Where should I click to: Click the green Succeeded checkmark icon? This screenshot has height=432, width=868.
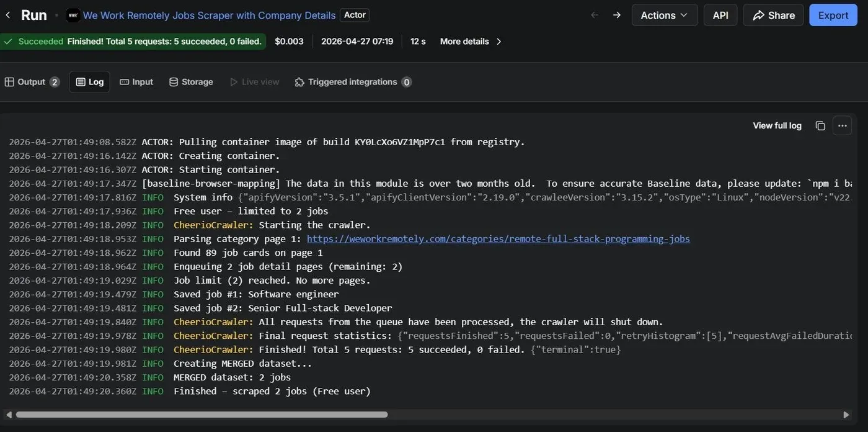point(8,42)
